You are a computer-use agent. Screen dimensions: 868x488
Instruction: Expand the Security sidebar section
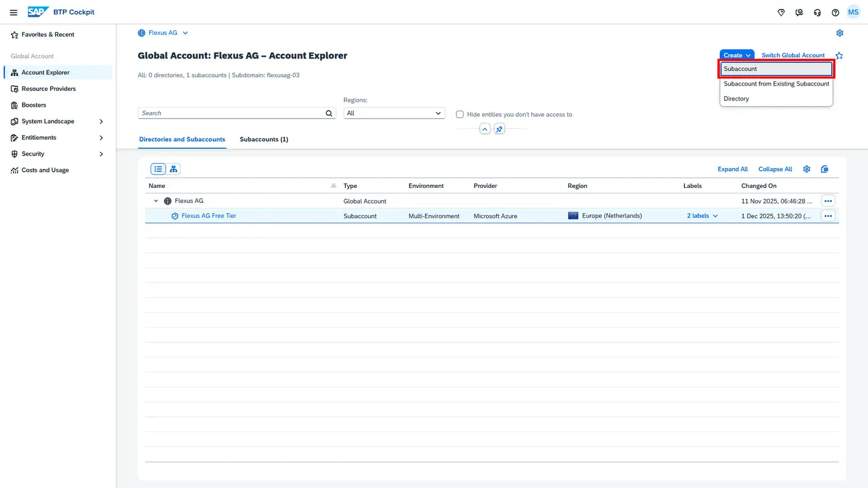click(x=101, y=154)
